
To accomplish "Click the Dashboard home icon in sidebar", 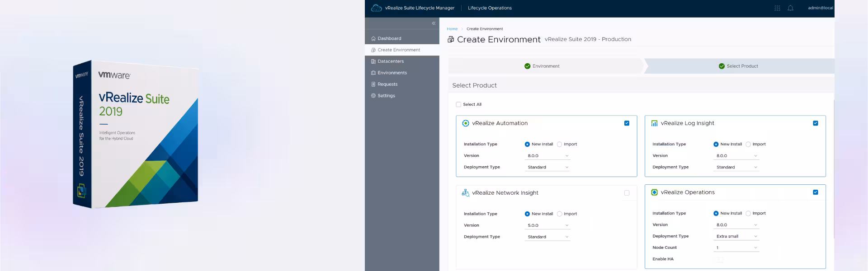I will 373,38.
